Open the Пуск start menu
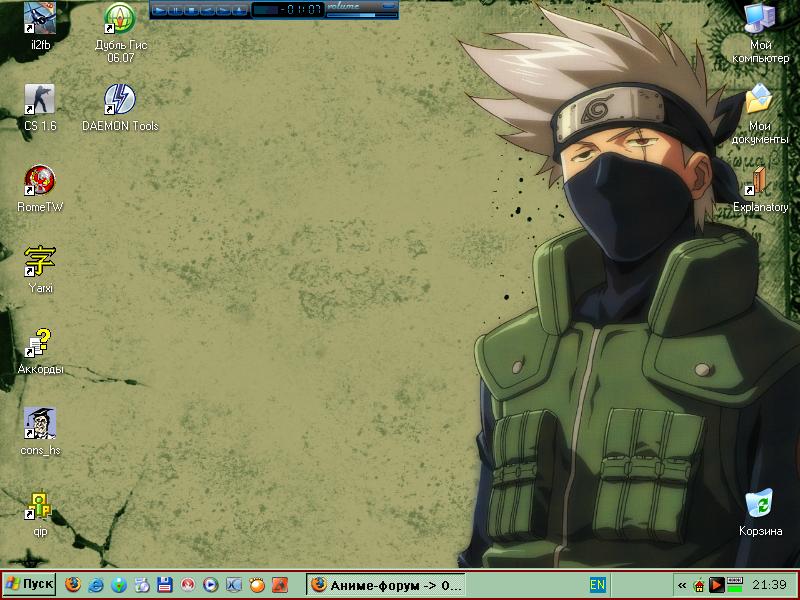This screenshot has width=800, height=600. point(29,584)
